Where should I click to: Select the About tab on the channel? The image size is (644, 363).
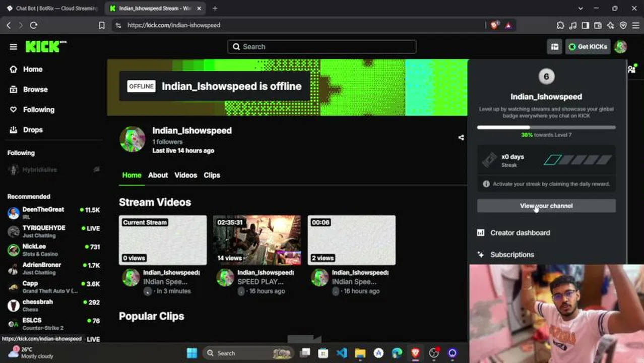[x=158, y=175]
